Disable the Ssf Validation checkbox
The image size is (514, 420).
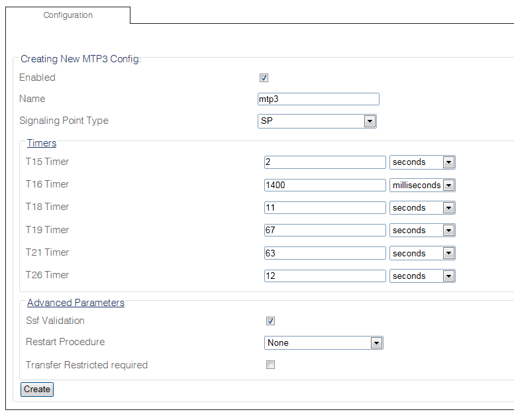pyautogui.click(x=270, y=321)
